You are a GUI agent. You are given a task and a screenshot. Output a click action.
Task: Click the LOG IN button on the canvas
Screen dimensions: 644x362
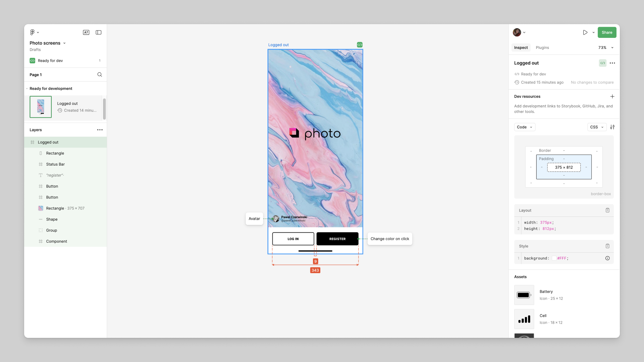(x=293, y=239)
